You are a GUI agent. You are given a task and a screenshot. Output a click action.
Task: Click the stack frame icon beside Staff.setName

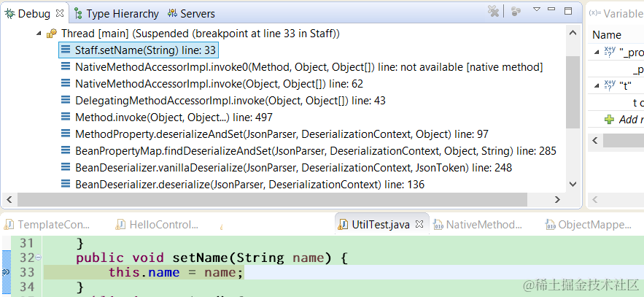pyautogui.click(x=66, y=50)
